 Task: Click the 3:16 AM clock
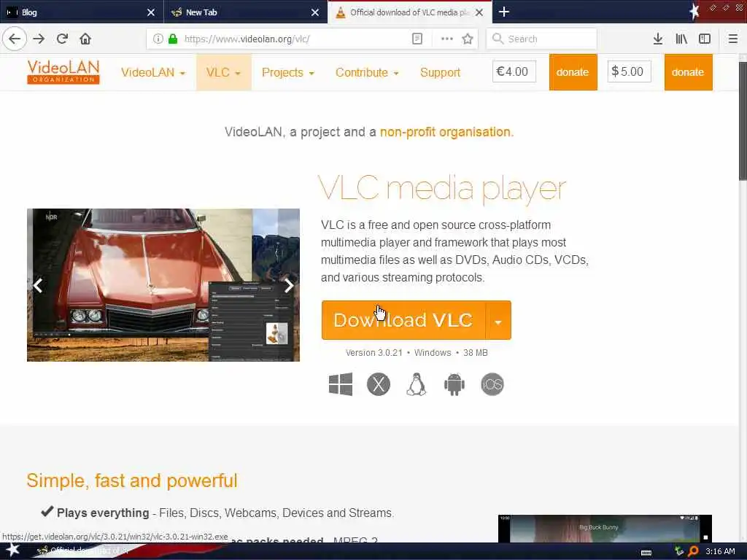tap(720, 551)
